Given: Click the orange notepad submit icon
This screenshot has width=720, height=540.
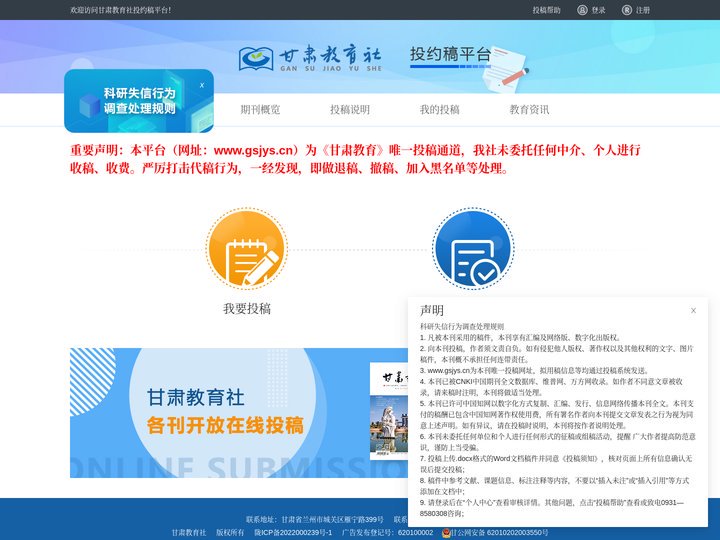Looking at the screenshot, I should click(x=247, y=249).
